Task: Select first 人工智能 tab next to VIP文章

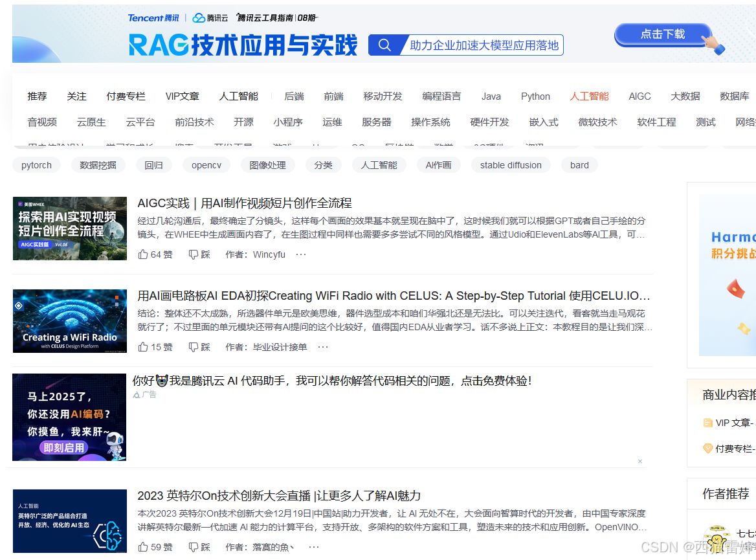Action: [239, 96]
